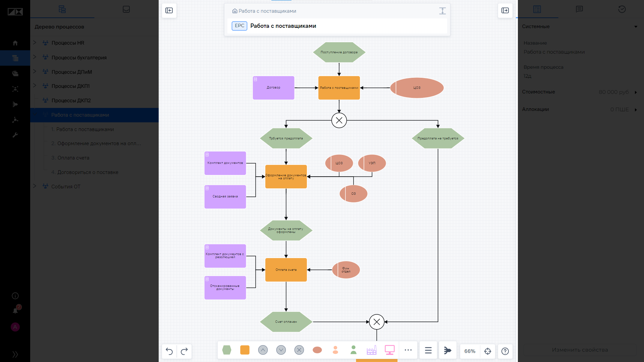
Task: Click the Изменить свойства button
Action: 580,350
